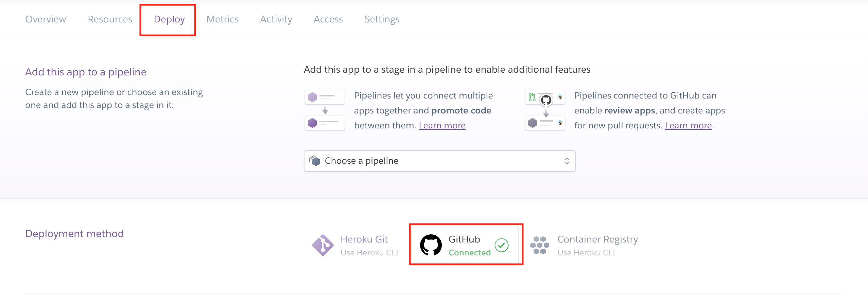Click the Container Registry hexagons icon
The height and width of the screenshot is (305, 868).
point(539,245)
